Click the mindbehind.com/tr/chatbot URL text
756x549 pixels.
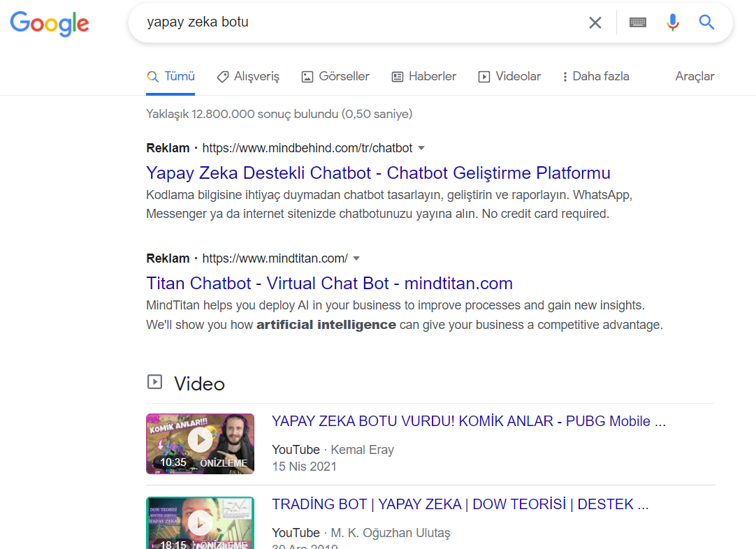[307, 148]
